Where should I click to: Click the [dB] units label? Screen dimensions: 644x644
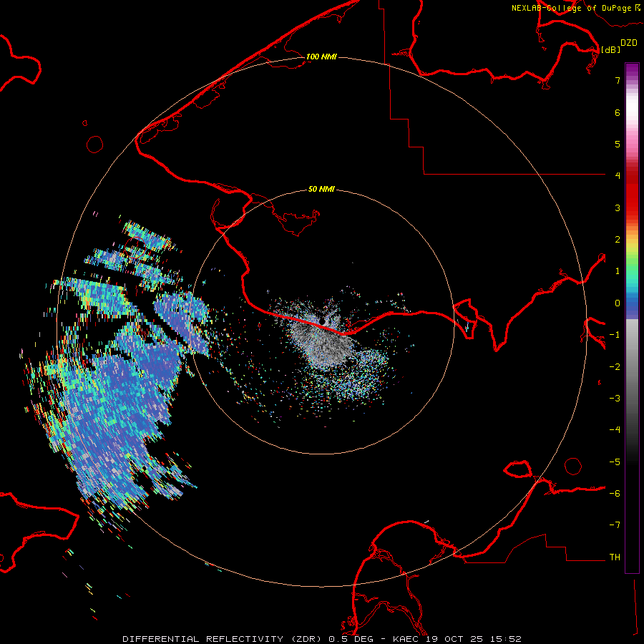610,49
